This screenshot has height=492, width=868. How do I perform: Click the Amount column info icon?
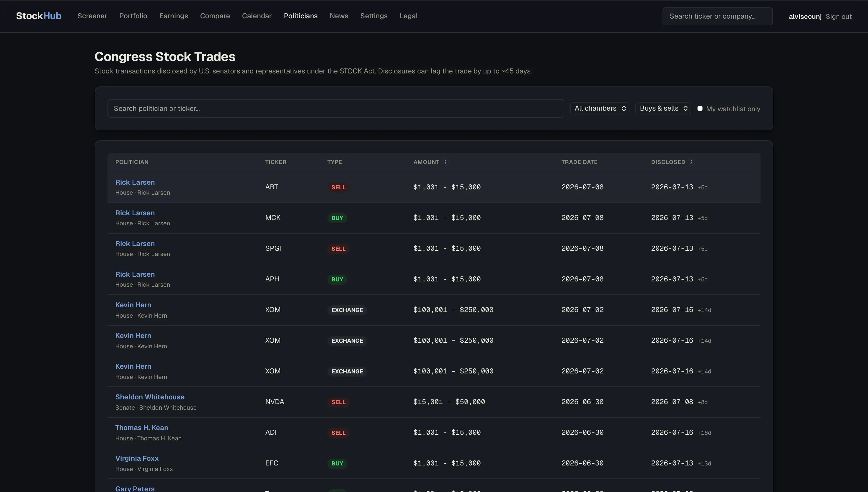click(445, 162)
